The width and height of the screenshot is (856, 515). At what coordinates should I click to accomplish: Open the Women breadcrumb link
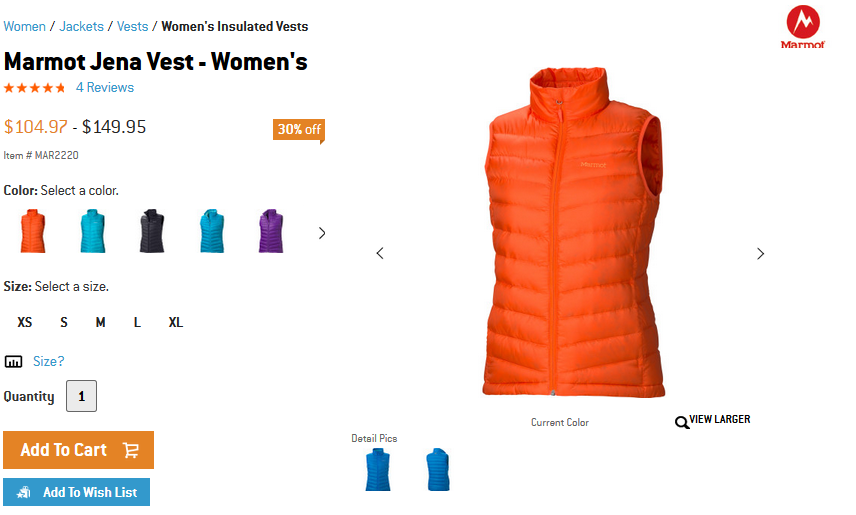pos(25,26)
